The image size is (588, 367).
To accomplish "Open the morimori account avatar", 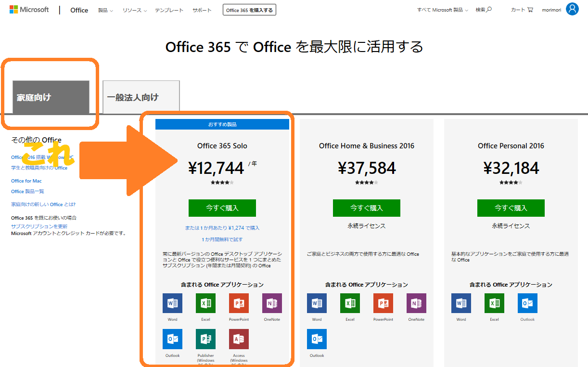I will tap(572, 9).
